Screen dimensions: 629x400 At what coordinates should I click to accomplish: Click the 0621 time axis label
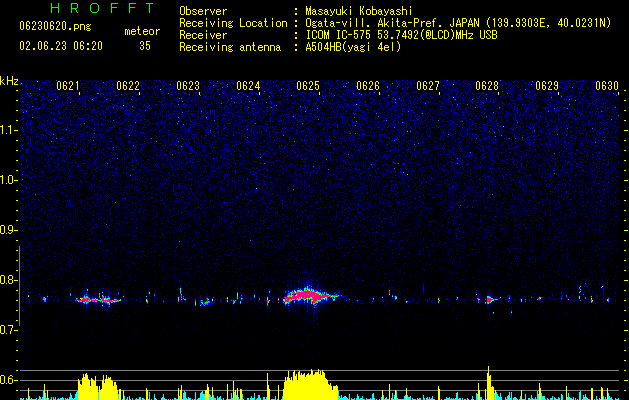pyautogui.click(x=68, y=86)
